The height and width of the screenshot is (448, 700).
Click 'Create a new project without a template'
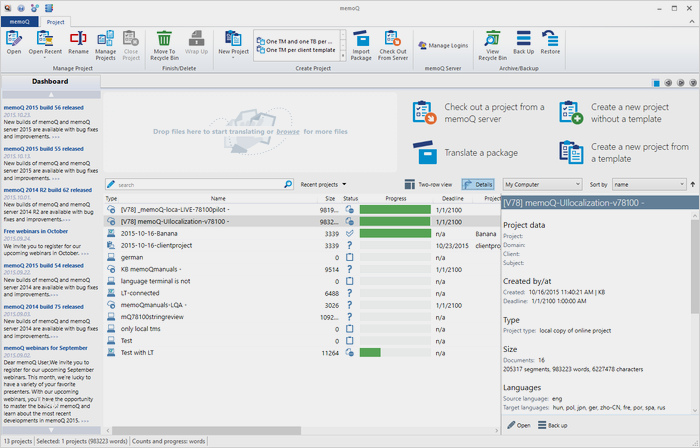(616, 113)
